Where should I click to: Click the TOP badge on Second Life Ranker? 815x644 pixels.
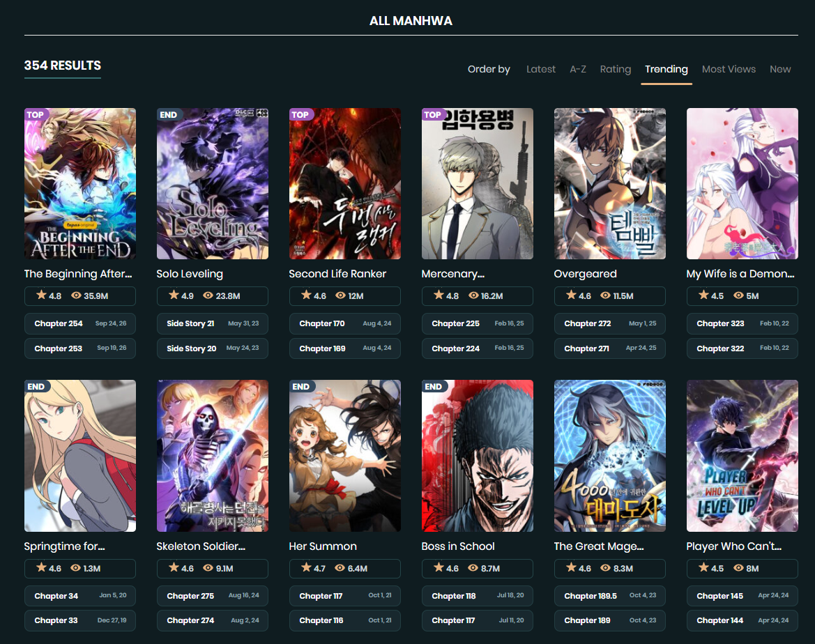(x=300, y=115)
